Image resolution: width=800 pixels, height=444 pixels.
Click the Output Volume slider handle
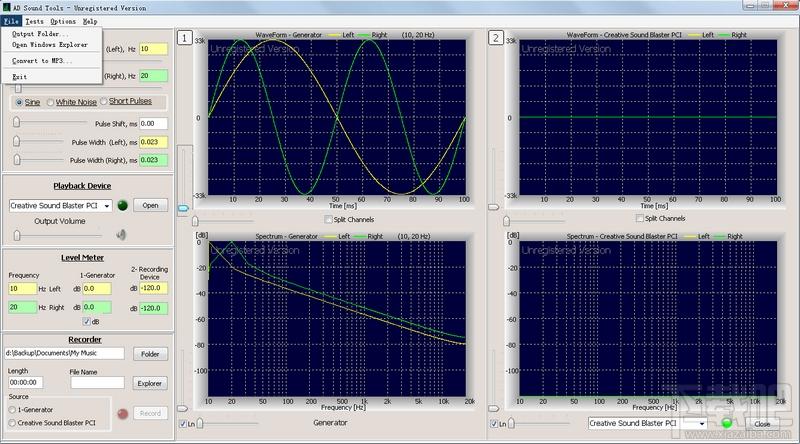tap(17, 235)
